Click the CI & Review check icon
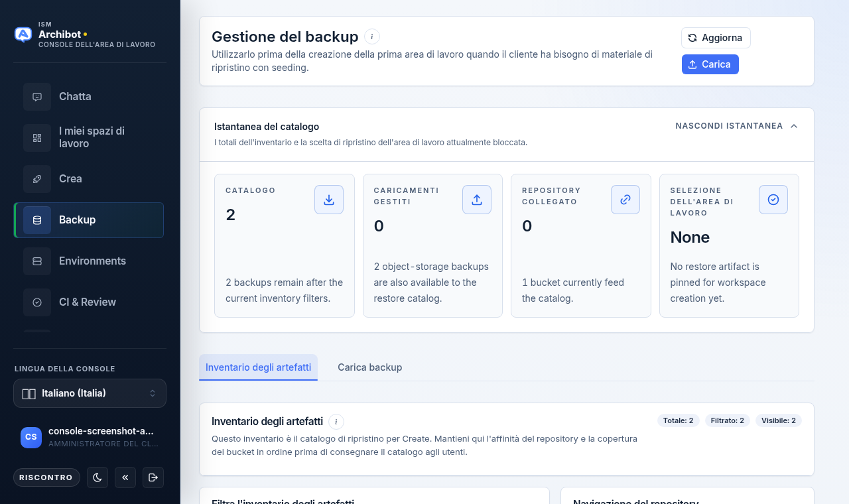Viewport: 849px width, 504px height. [x=37, y=302]
